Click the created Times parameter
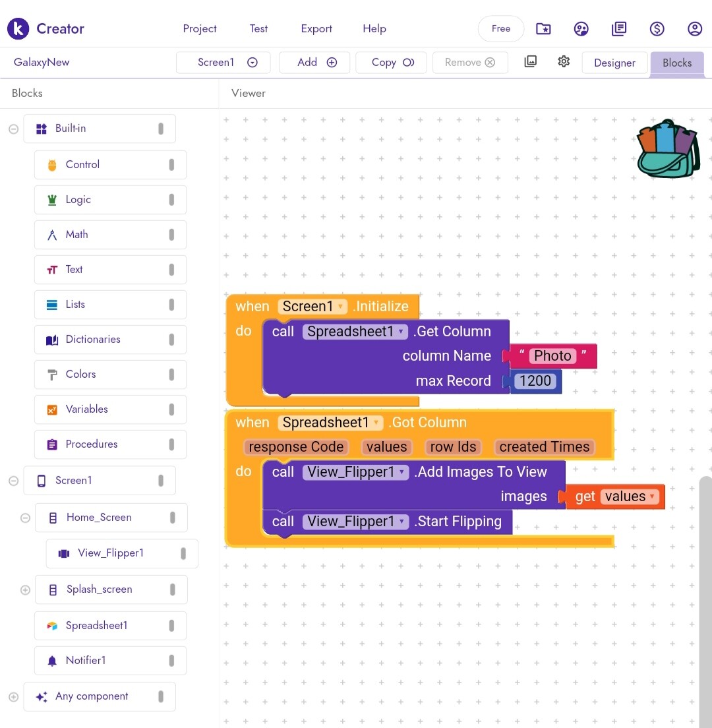The width and height of the screenshot is (712, 728). [545, 447]
